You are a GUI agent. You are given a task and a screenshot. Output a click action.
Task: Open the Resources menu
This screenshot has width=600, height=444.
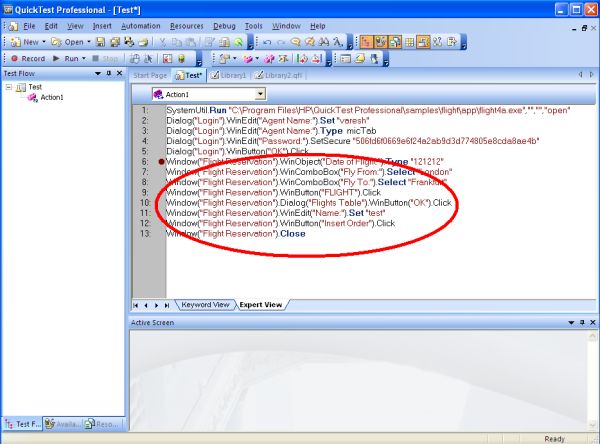[x=187, y=26]
